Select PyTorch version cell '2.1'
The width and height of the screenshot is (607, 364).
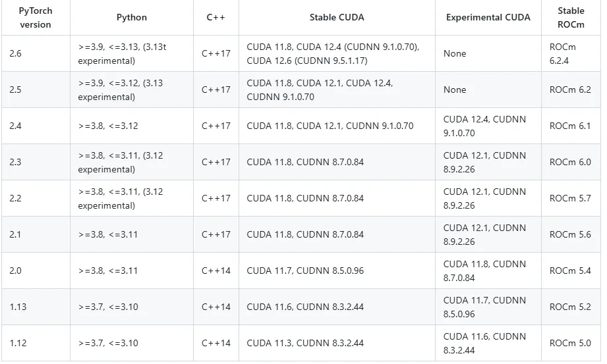[x=36, y=234]
